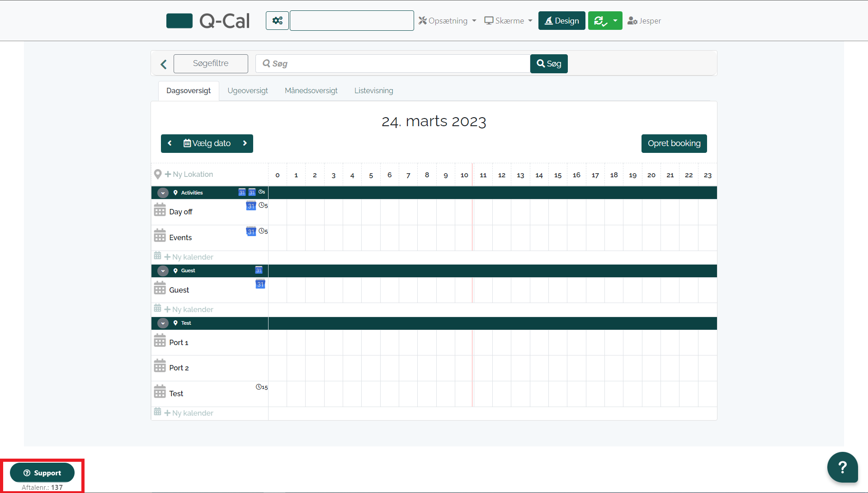Switch to the Ugeoversigt tab
The width and height of the screenshot is (868, 493).
click(x=248, y=91)
